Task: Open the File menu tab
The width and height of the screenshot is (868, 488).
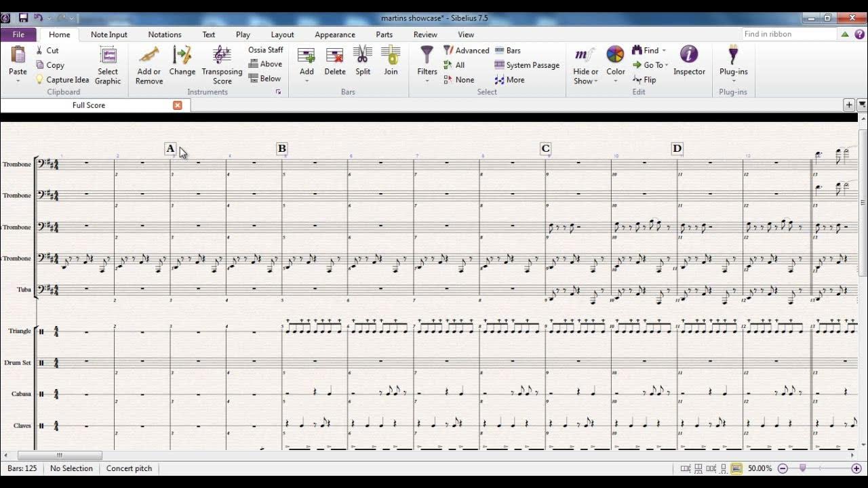Action: [x=18, y=35]
